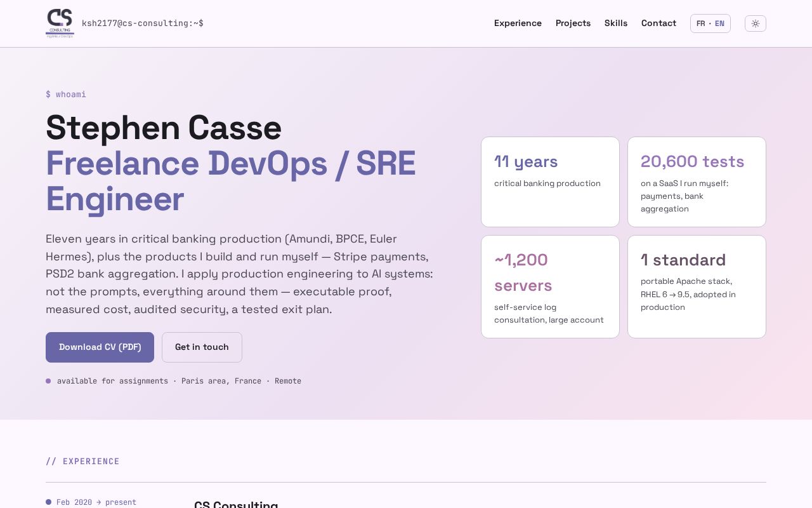The width and height of the screenshot is (812, 508).
Task: Open the Skills nav item
Action: 616,23
